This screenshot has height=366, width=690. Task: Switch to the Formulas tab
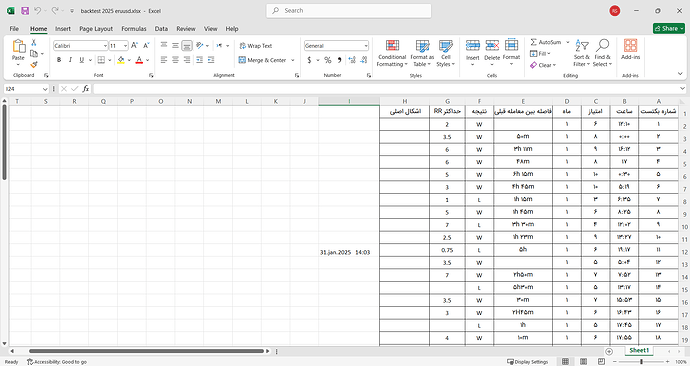tap(134, 29)
